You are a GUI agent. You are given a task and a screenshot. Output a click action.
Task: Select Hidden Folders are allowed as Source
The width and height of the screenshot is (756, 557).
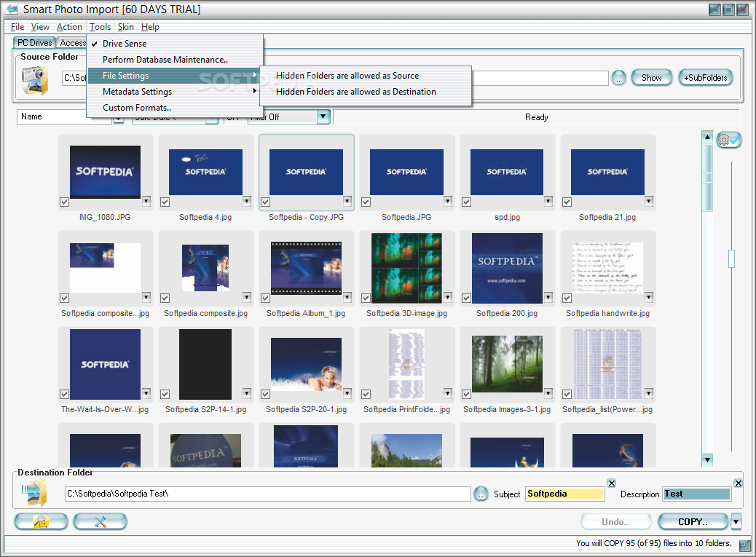(x=365, y=76)
